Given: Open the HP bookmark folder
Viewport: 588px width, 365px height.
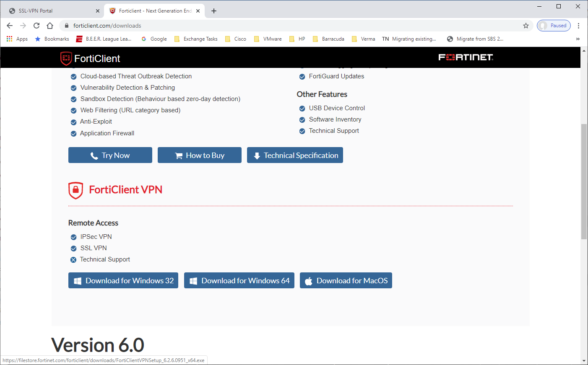Looking at the screenshot, I should (297, 39).
